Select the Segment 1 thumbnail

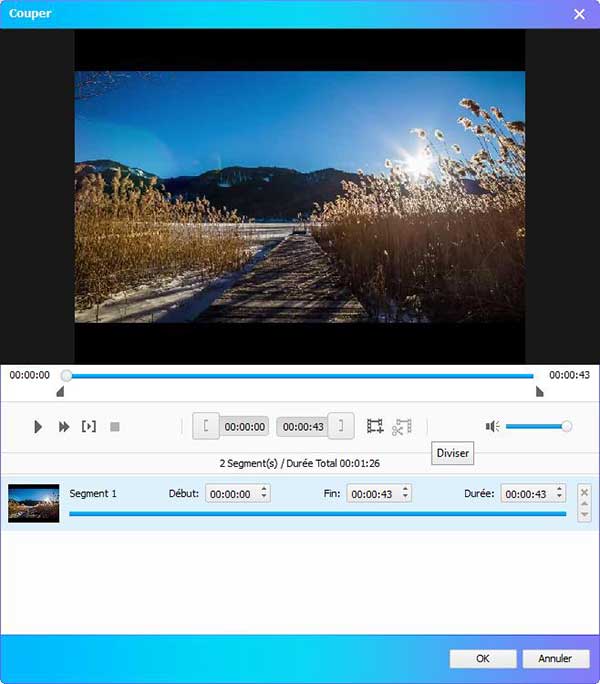click(34, 503)
